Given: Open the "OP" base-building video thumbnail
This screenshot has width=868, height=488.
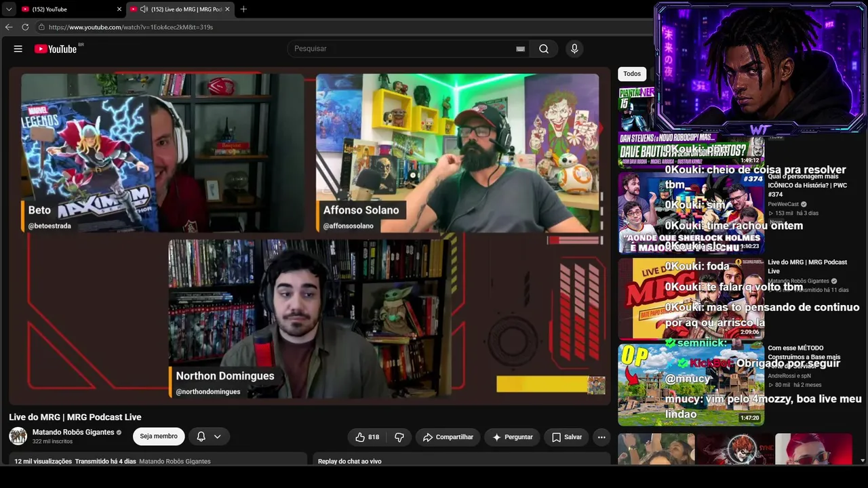Looking at the screenshot, I should tap(691, 384).
